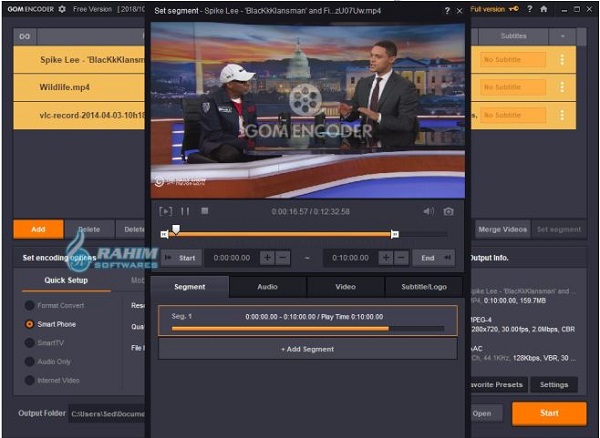
Task: Increase the end time with plus
Action: pyautogui.click(x=386, y=258)
